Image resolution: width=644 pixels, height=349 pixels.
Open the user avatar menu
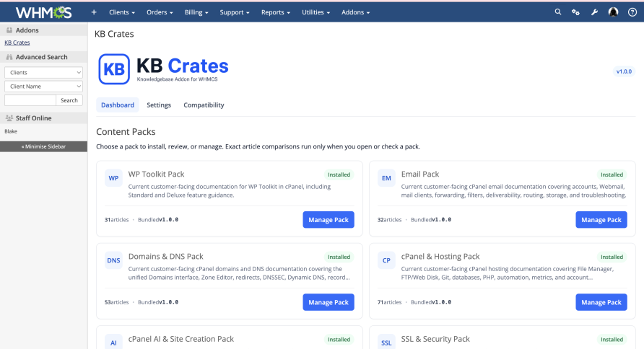click(x=613, y=12)
